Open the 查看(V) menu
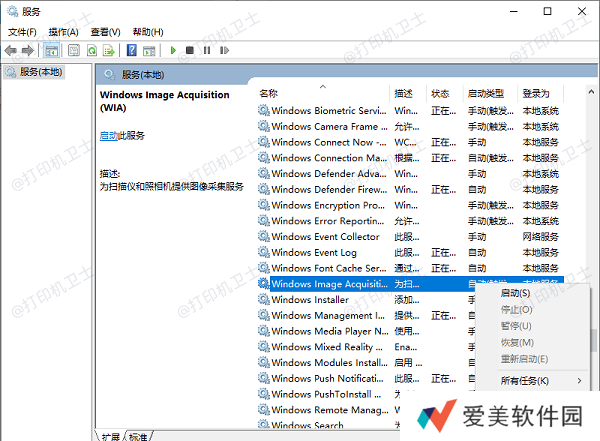The width and height of the screenshot is (600, 441). click(x=107, y=31)
